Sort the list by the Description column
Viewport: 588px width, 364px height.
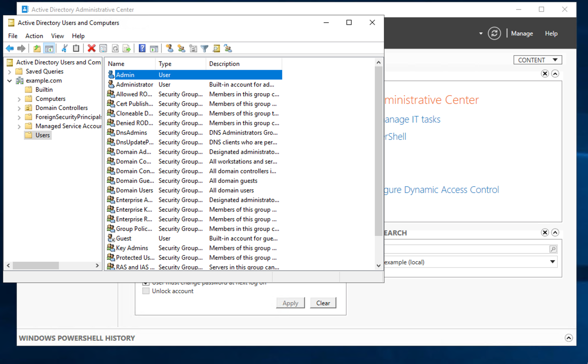point(244,64)
